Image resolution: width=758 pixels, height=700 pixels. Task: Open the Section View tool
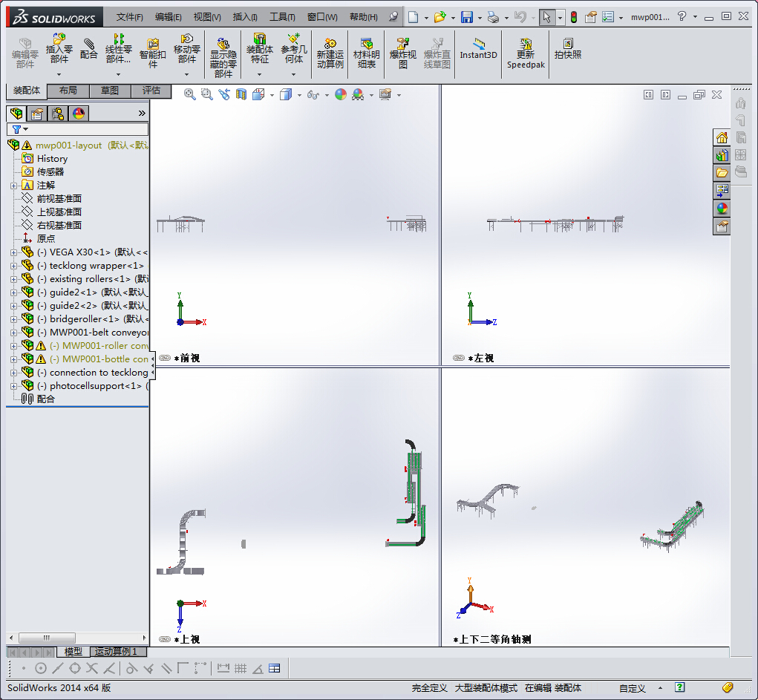pos(241,94)
